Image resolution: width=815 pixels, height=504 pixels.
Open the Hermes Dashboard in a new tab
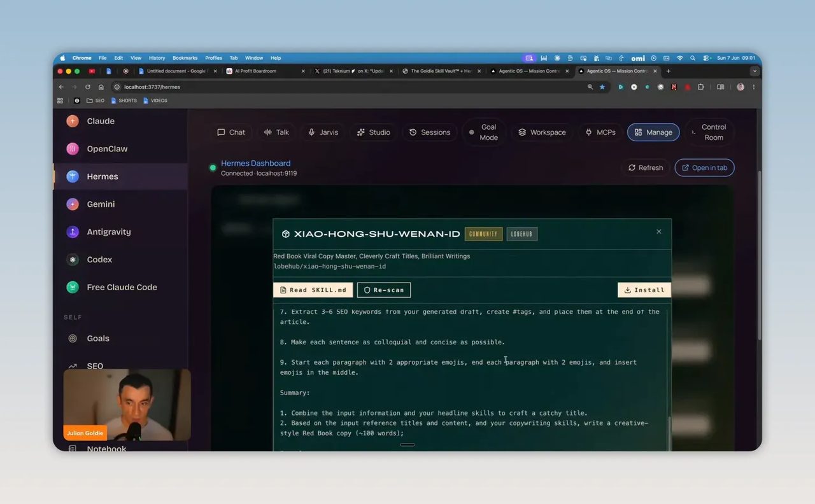tap(704, 168)
